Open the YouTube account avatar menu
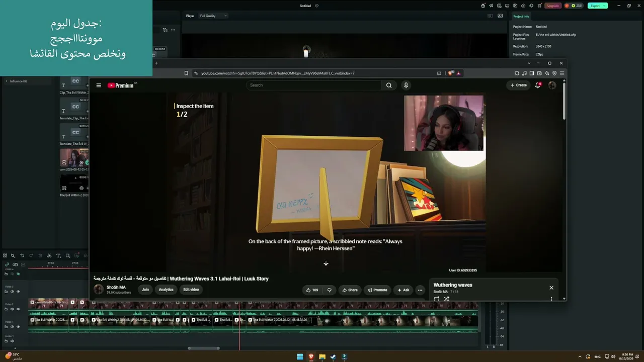Screen dimensions: 644x362 point(552,85)
